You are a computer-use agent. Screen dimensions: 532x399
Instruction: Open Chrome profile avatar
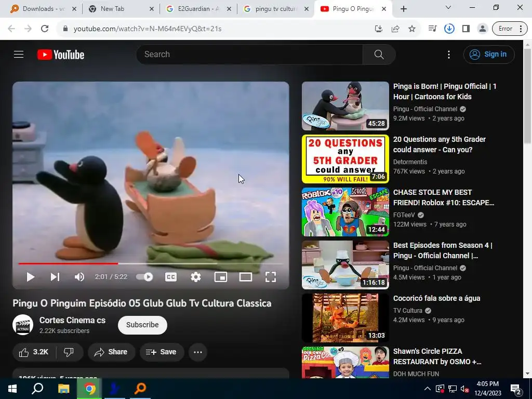click(482, 29)
